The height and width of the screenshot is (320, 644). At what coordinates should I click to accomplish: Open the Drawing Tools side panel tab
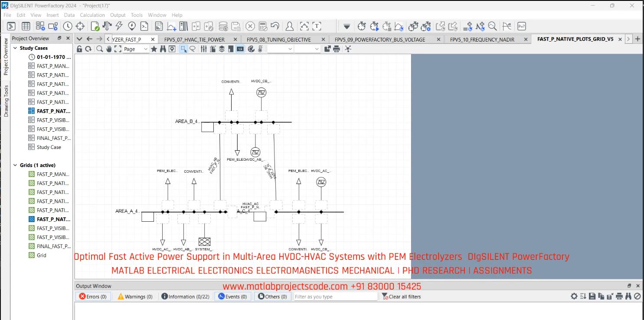(x=6, y=101)
